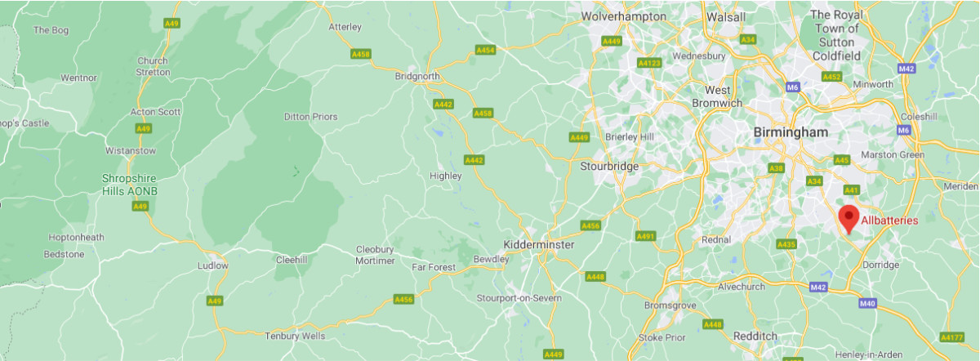
Task: Click the Shropshire Hills AONB label
Action: click(129, 185)
